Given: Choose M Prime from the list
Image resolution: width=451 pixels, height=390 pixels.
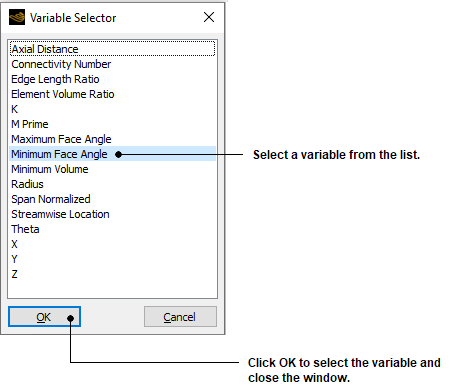Looking at the screenshot, I should pyautogui.click(x=112, y=124).
